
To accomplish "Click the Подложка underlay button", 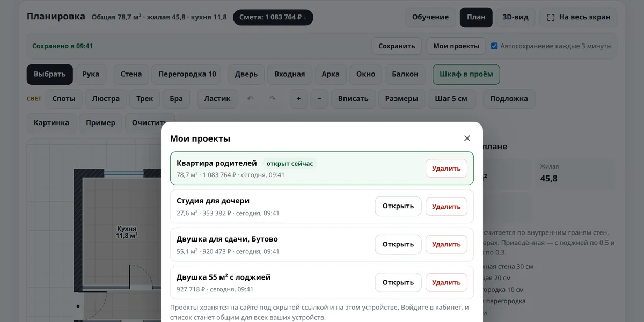I will click(x=509, y=99).
